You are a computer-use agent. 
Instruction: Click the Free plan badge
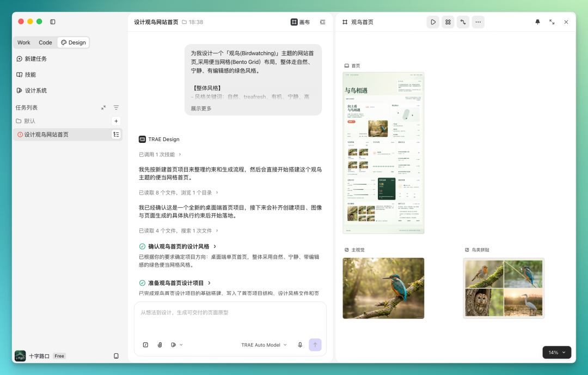(59, 356)
